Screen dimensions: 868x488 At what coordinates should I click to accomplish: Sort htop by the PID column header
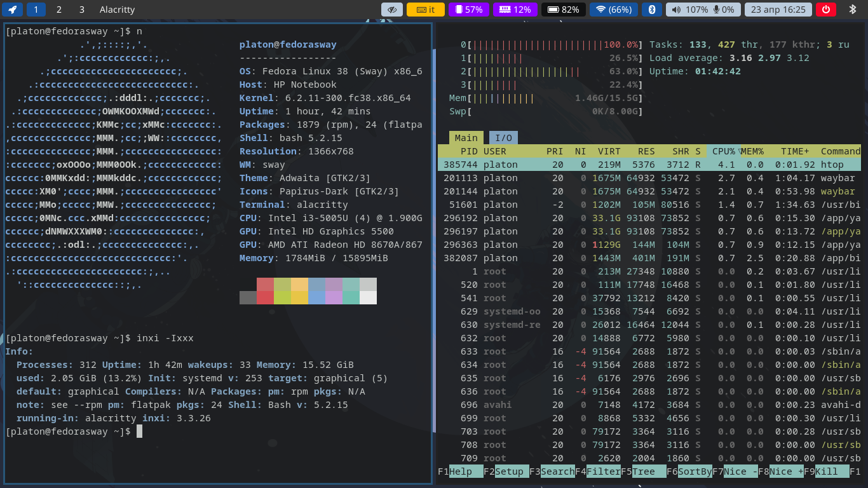tap(469, 151)
